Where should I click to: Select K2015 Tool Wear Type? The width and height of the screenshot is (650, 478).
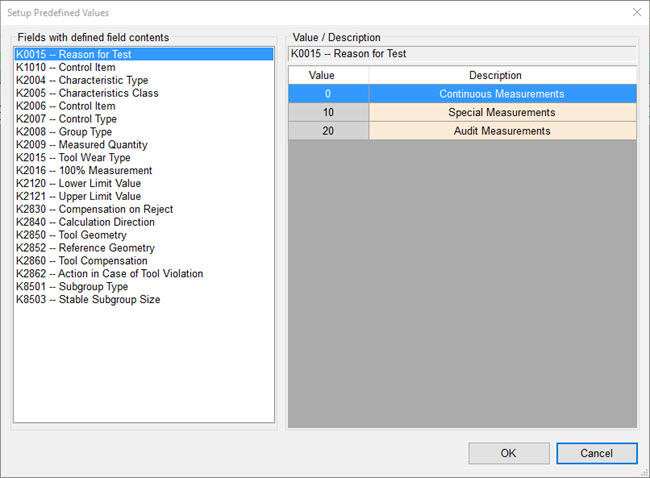point(73,158)
